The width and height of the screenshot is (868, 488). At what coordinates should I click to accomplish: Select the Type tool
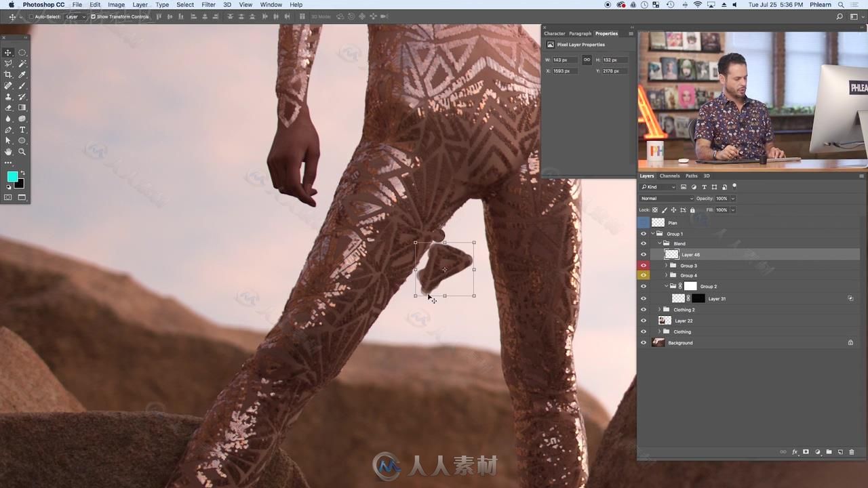point(22,129)
